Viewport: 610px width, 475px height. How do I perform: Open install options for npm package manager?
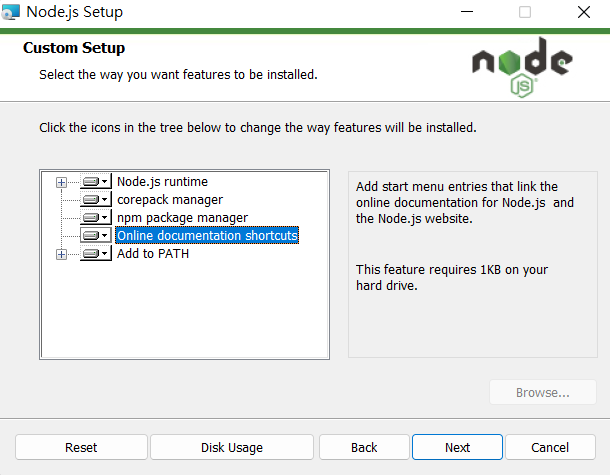[96, 217]
